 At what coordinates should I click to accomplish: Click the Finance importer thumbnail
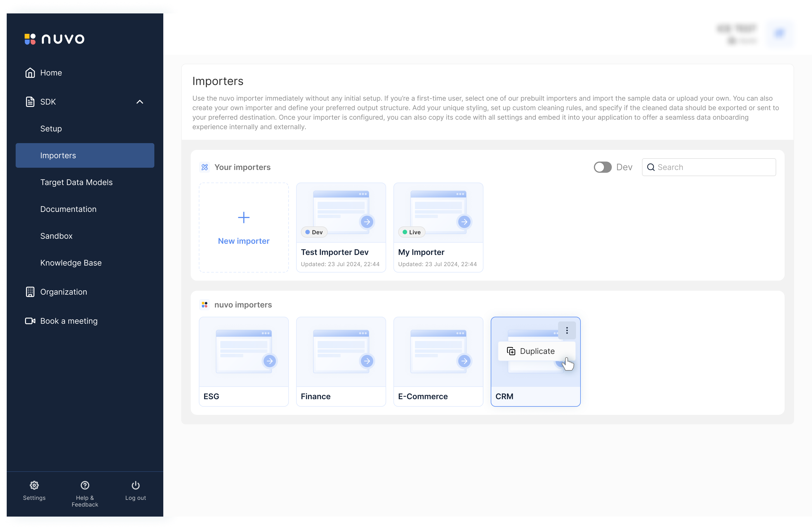coord(341,352)
